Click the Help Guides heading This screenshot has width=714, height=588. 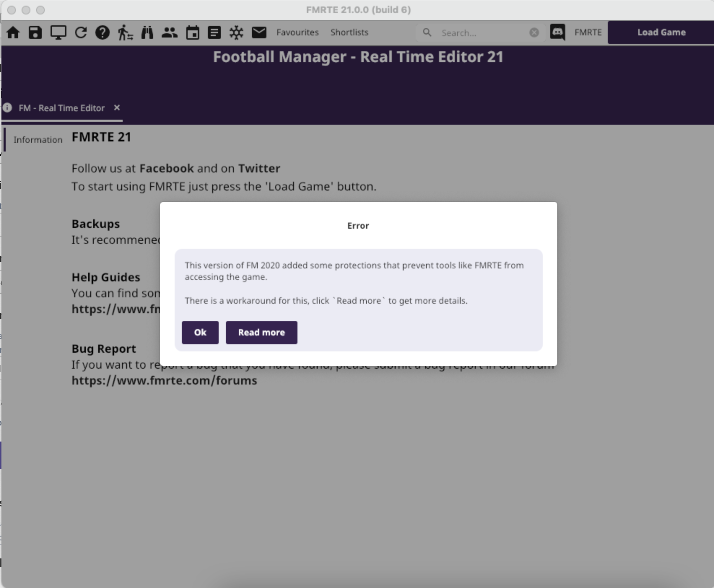[x=106, y=277]
